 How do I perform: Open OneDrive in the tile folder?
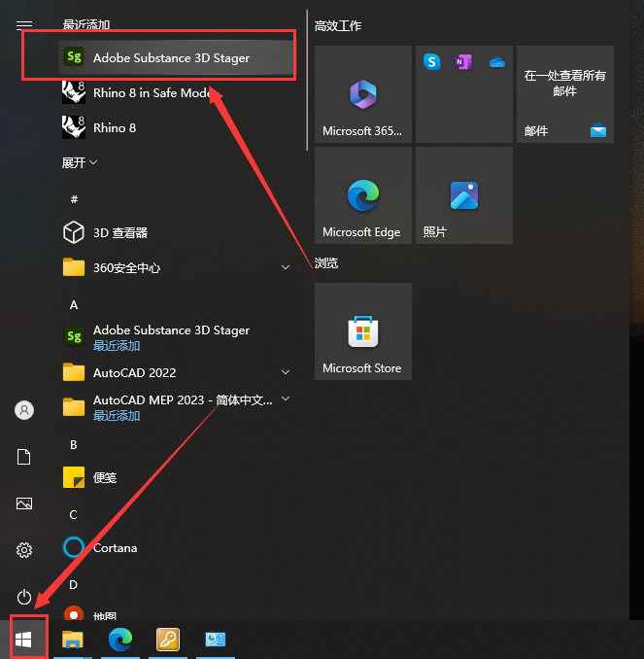click(497, 62)
